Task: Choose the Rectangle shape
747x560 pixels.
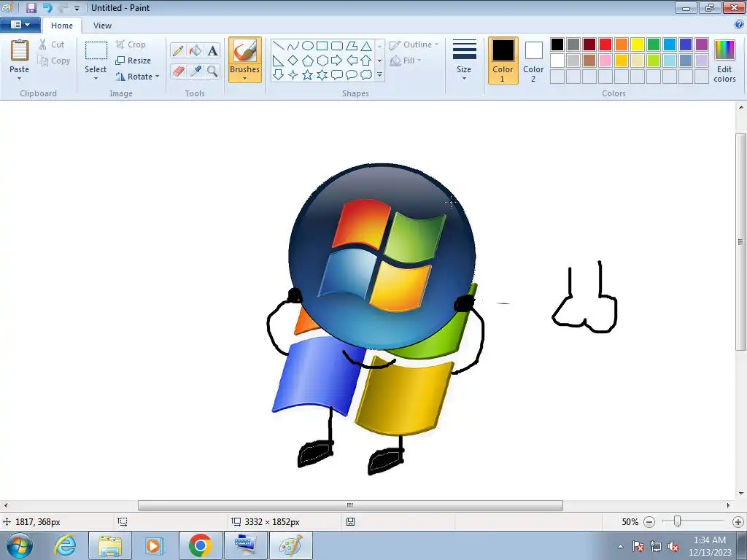Action: pos(322,46)
